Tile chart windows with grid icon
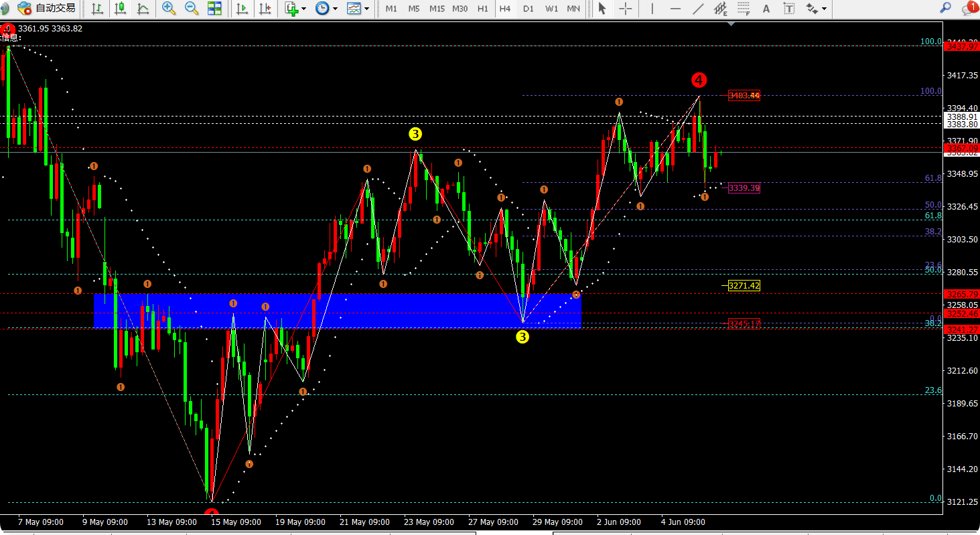980x535 pixels. tap(214, 9)
